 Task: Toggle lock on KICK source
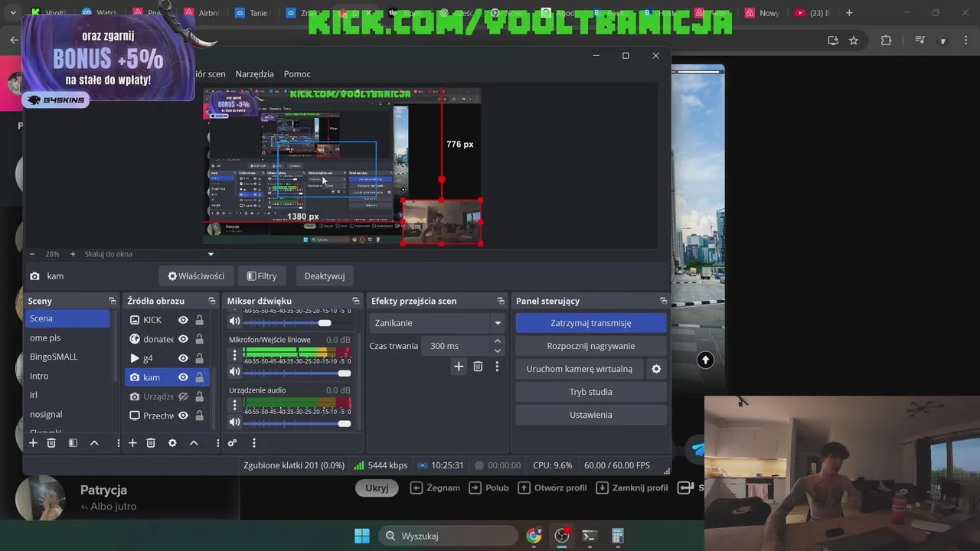coord(200,320)
